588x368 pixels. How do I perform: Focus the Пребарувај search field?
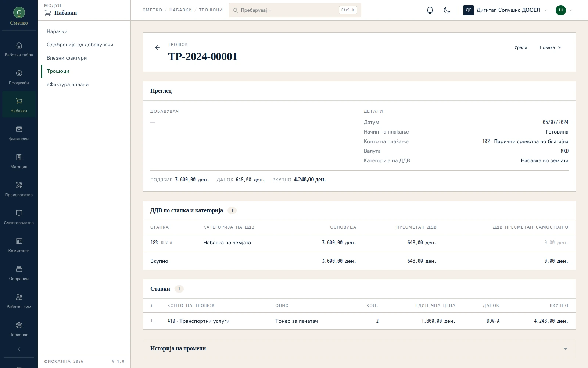(295, 10)
